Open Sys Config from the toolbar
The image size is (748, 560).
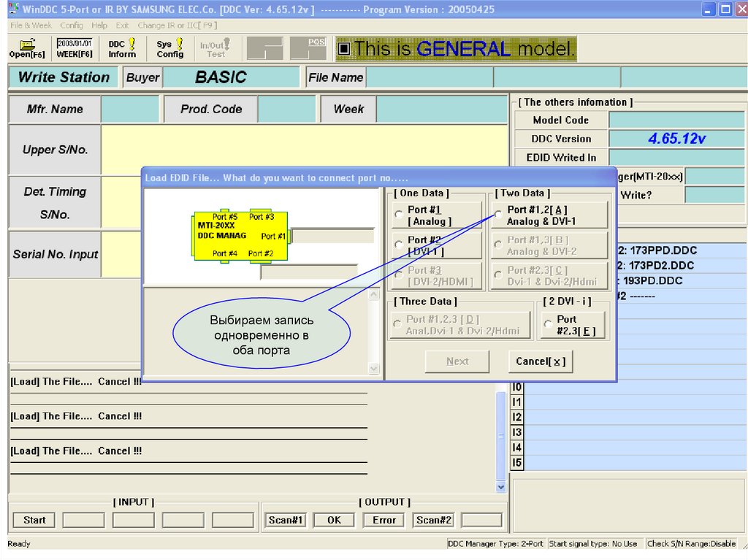click(x=169, y=48)
